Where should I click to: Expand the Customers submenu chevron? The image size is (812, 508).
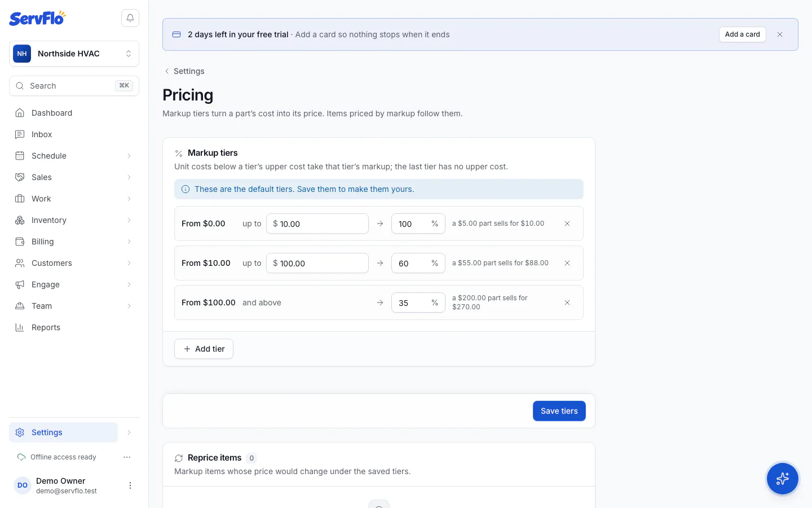pos(129,263)
